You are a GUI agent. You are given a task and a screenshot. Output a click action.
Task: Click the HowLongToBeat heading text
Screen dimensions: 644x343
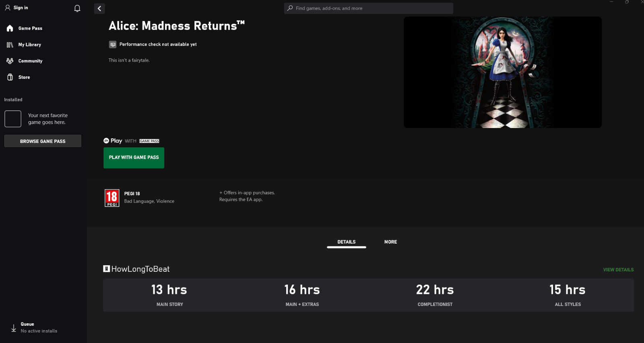(140, 269)
